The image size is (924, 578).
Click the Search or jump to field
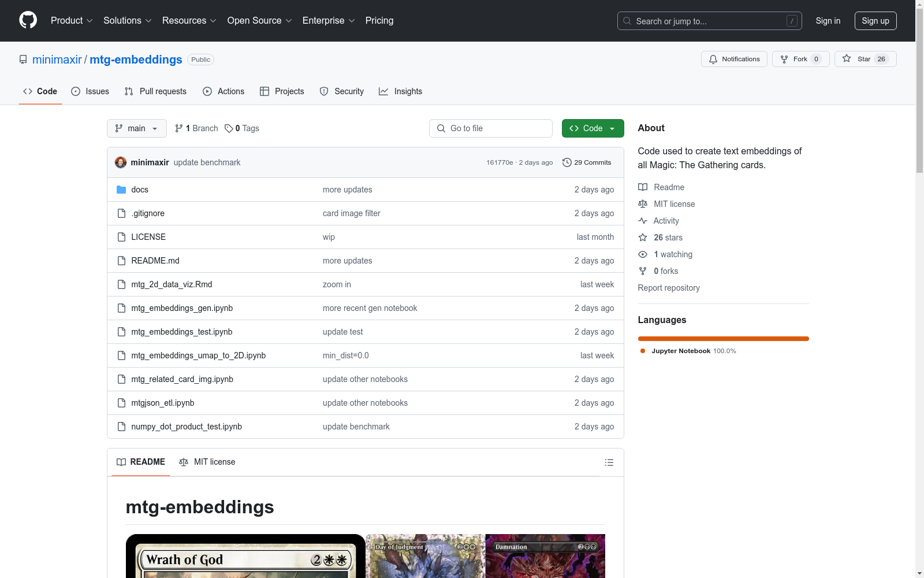[x=710, y=21]
